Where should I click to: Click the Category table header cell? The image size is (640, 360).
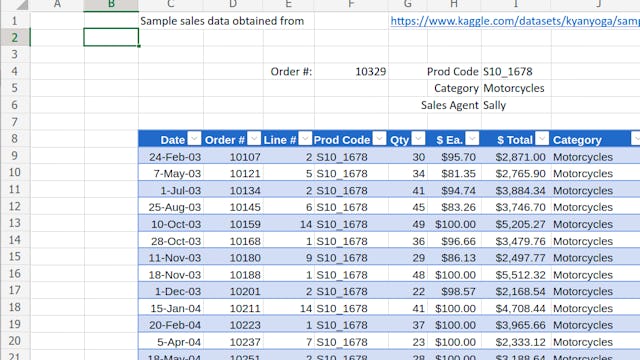595,139
